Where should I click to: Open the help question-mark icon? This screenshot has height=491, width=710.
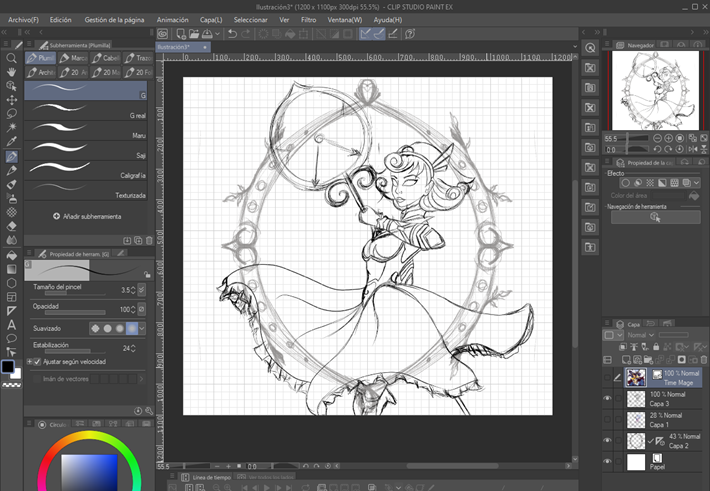410,34
